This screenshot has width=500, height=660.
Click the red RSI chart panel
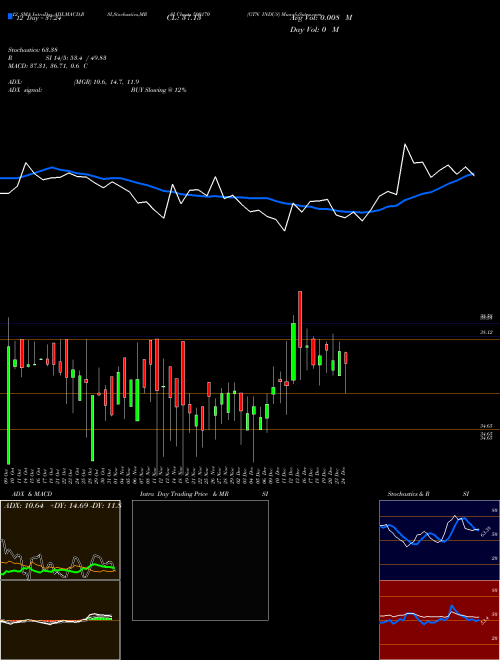point(439,620)
